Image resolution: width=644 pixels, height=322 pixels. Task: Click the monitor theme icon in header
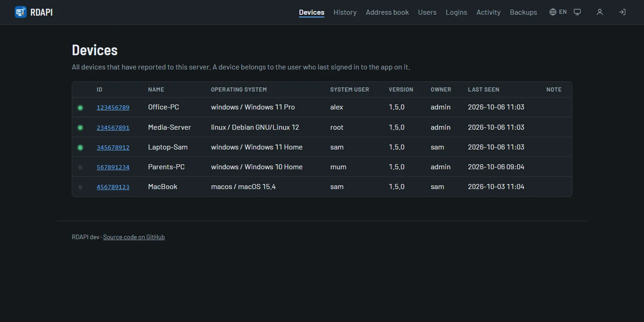click(x=577, y=12)
